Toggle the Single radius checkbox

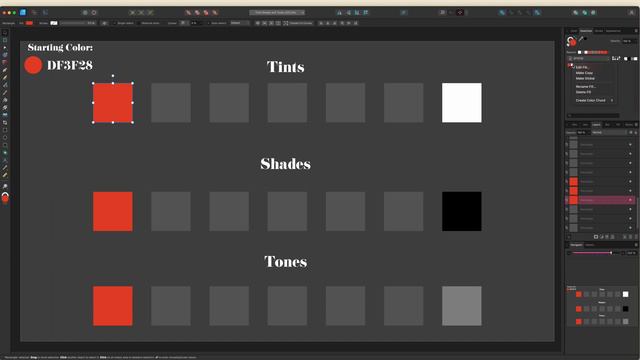click(x=115, y=23)
